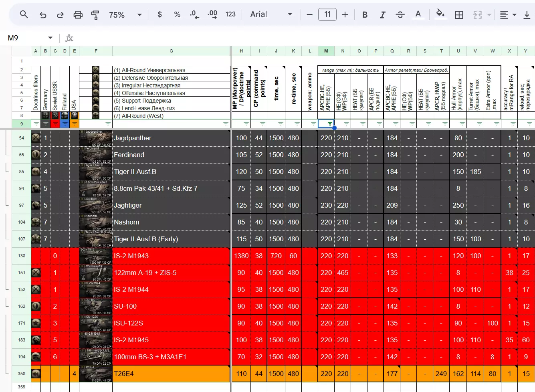
Task: Toggle bold formatting
Action: point(365,15)
